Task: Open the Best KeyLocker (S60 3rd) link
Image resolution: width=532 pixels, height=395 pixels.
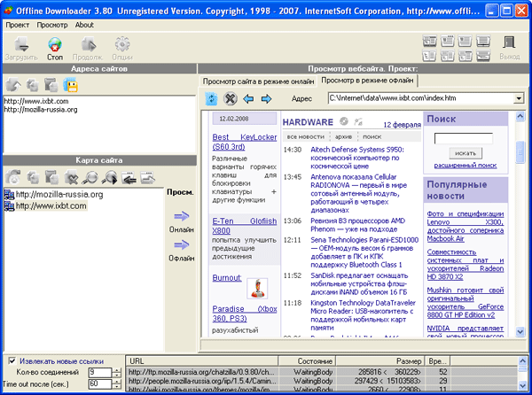Action: point(245,142)
